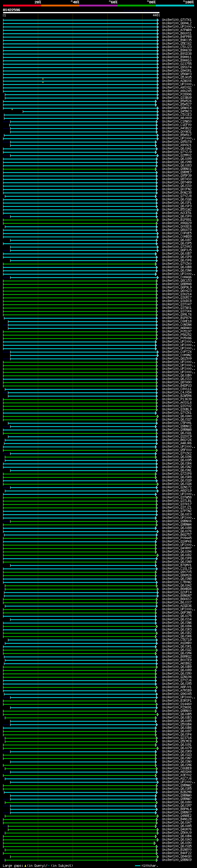Screen dimensions: 197x868
Task: Click hit label UniRef100_Q5JKU5
Action: [176, 78]
